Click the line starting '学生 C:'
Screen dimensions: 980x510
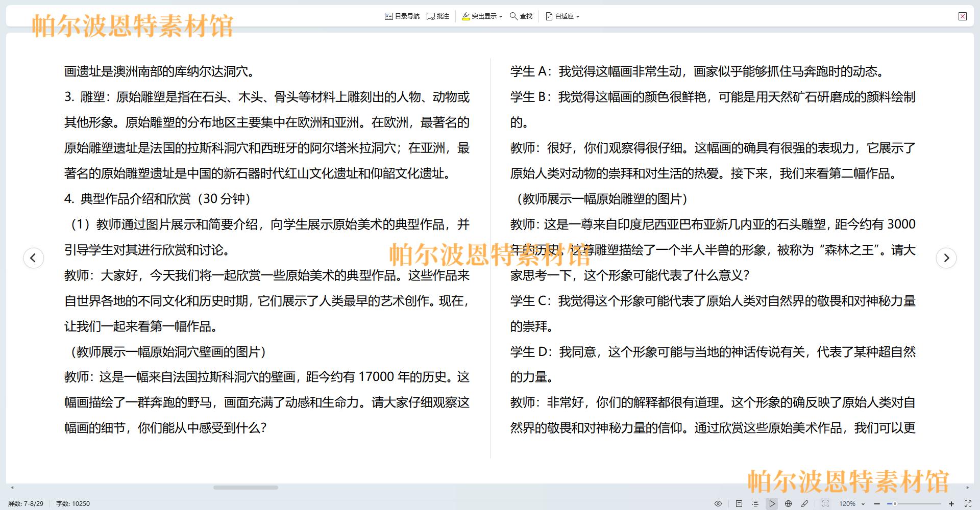pyautogui.click(x=713, y=301)
